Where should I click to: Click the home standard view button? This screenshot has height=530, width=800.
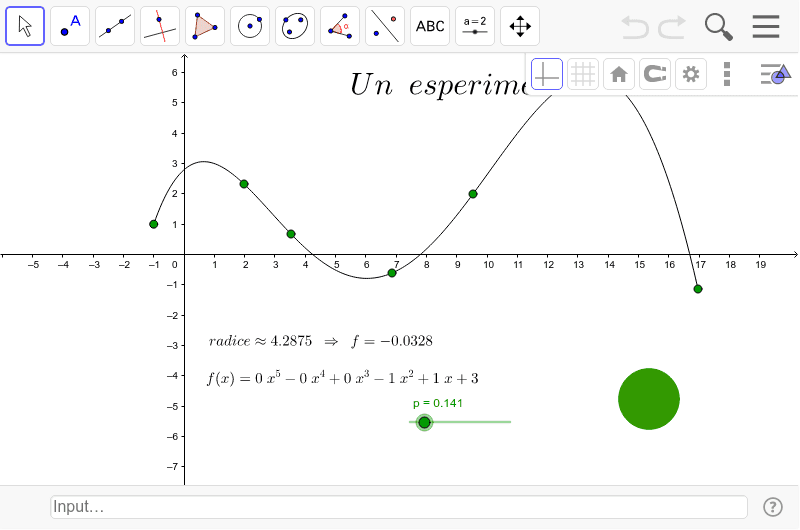pos(619,74)
